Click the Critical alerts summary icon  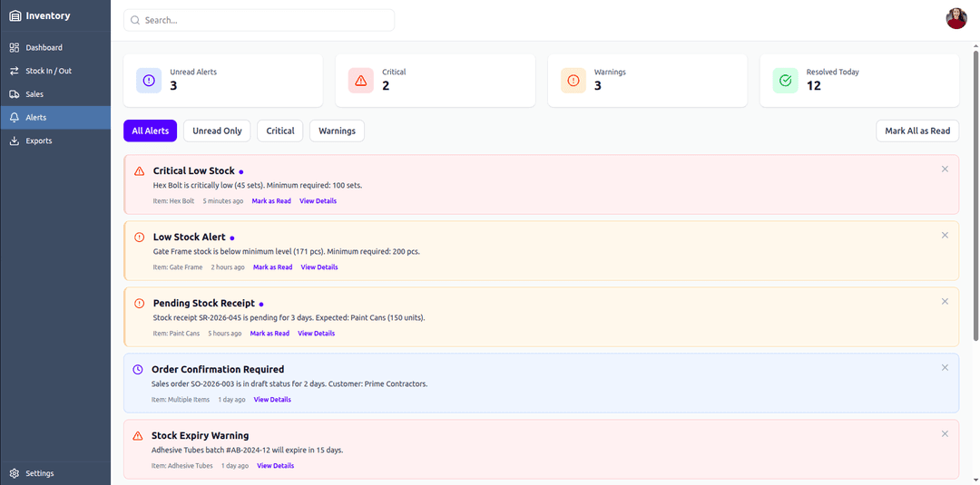[x=360, y=81]
